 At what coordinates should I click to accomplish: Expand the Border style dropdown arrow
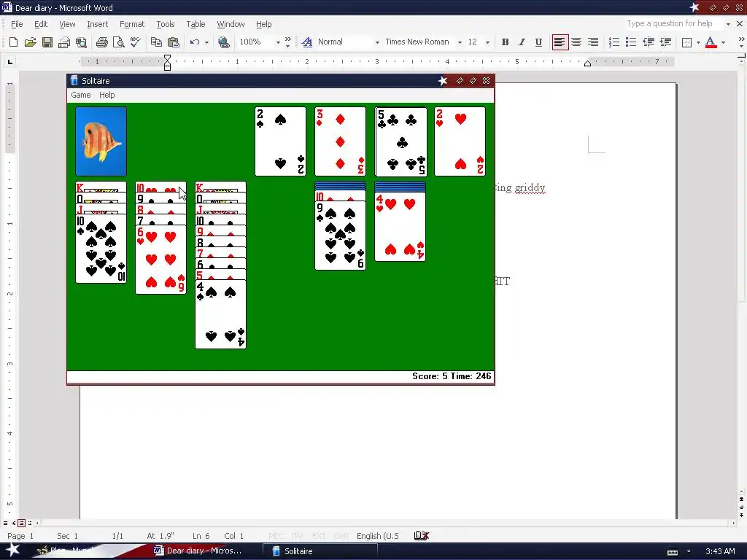click(x=698, y=42)
